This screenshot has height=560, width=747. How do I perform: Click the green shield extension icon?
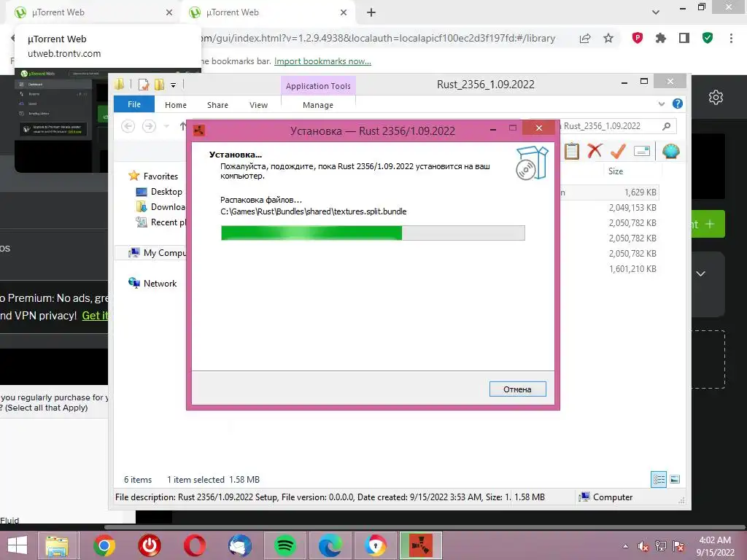708,38
